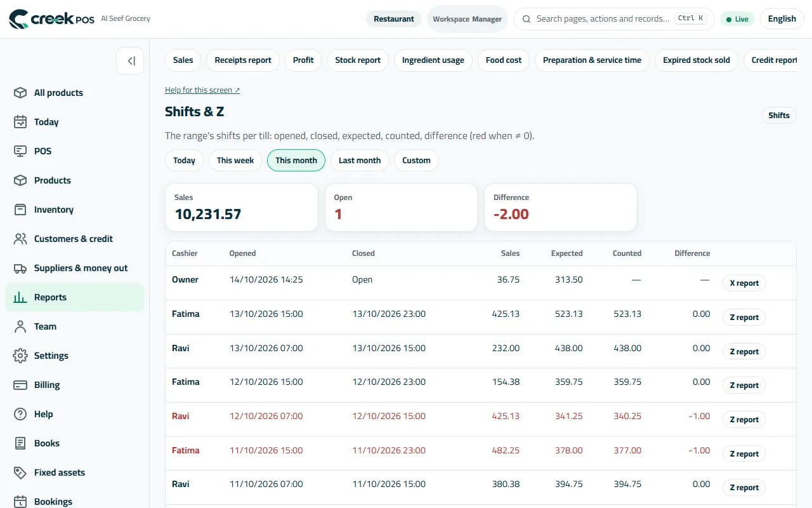Click the Products cube icon
Image resolution: width=812 pixels, height=508 pixels.
click(20, 180)
